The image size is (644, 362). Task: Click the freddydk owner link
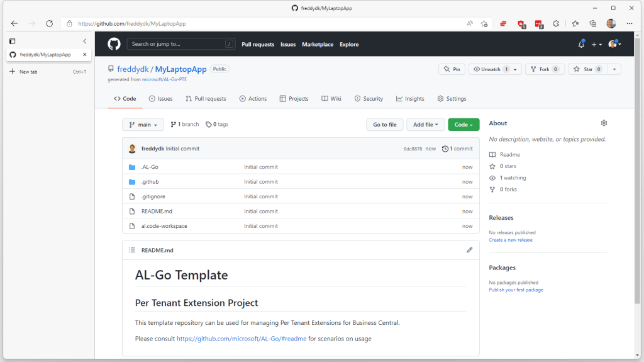[x=133, y=69]
